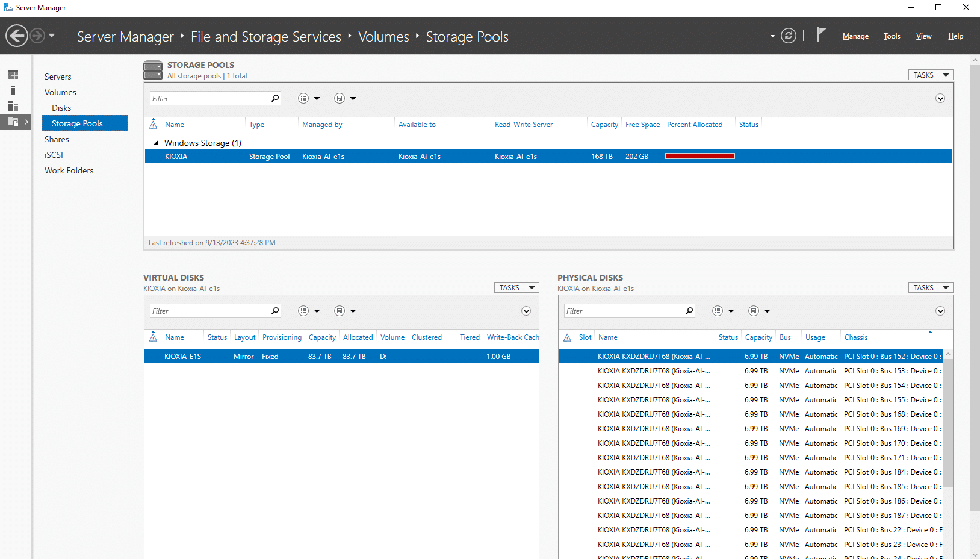The image size is (980, 559).
Task: Open the Tools menu
Action: click(892, 36)
